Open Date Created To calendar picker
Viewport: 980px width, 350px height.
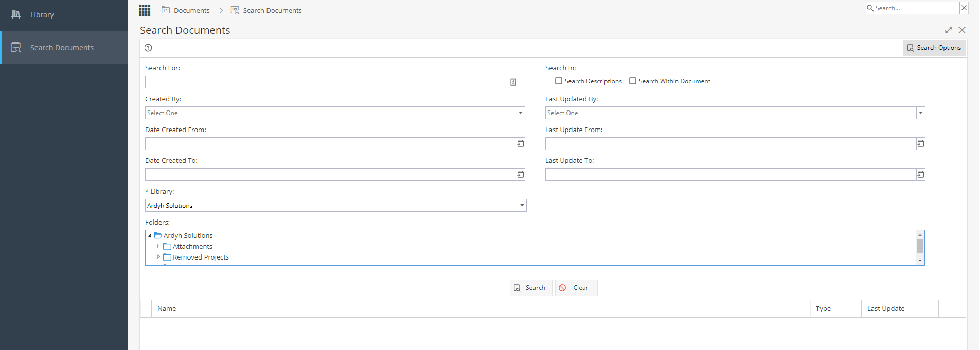[x=520, y=175]
